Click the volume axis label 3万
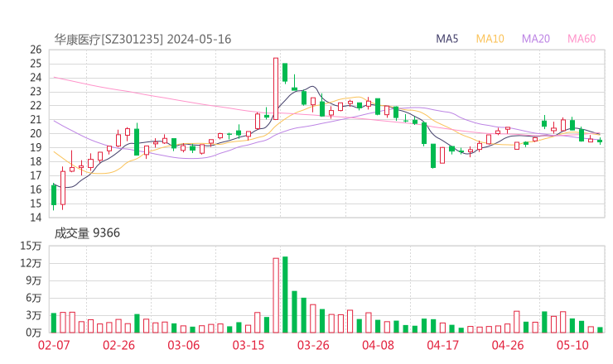613x364 pixels. tap(34, 315)
